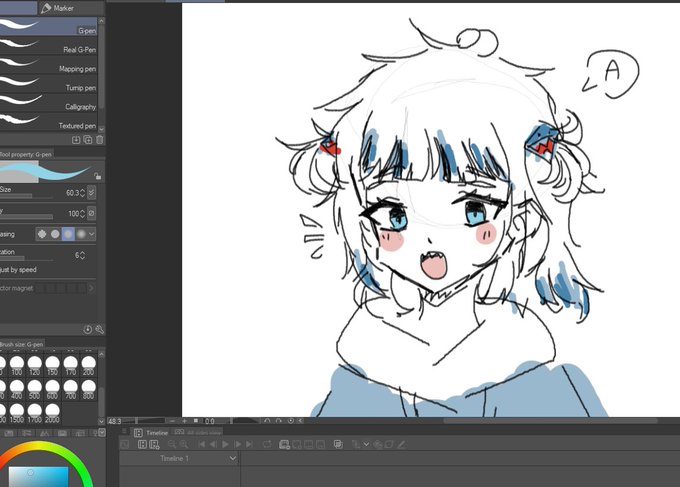Select brush size preset 800

tap(88, 389)
